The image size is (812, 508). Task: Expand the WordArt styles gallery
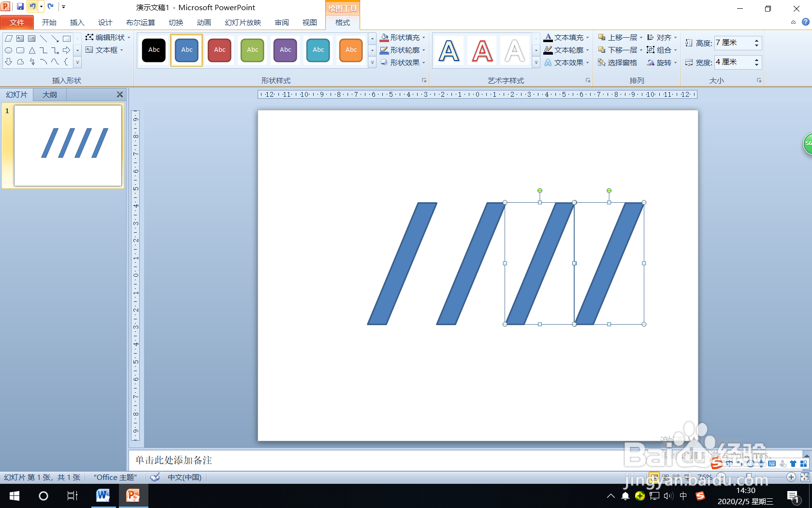pyautogui.click(x=536, y=62)
